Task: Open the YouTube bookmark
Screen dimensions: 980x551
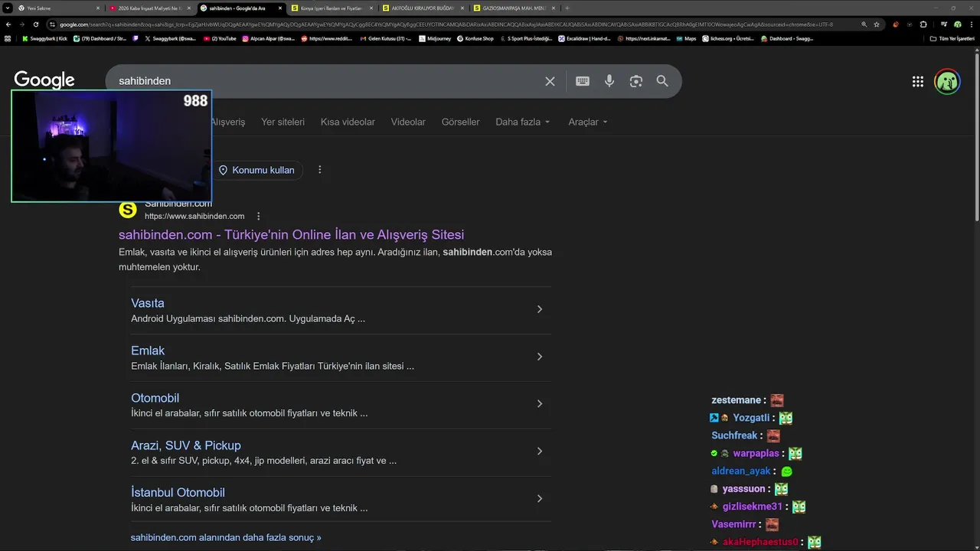Action: pos(220,38)
